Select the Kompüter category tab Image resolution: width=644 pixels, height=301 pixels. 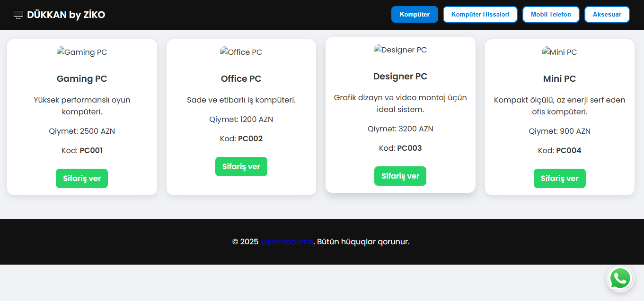415,15
